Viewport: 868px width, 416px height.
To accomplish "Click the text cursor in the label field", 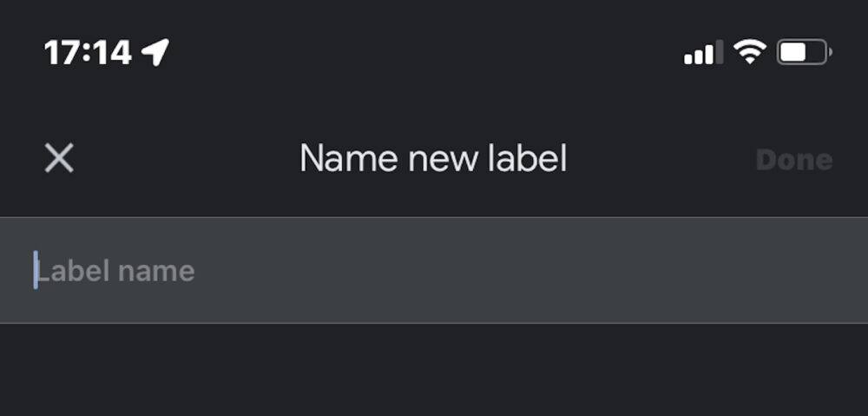I will click(x=36, y=270).
